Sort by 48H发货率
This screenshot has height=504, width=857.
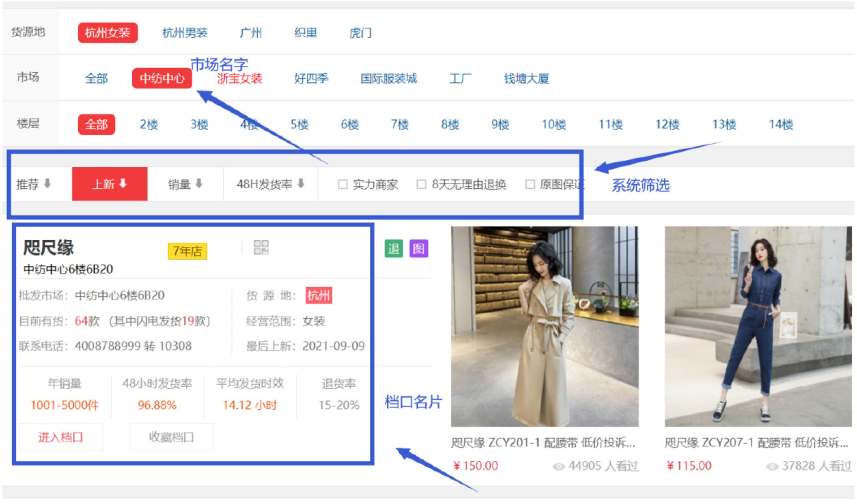270,184
